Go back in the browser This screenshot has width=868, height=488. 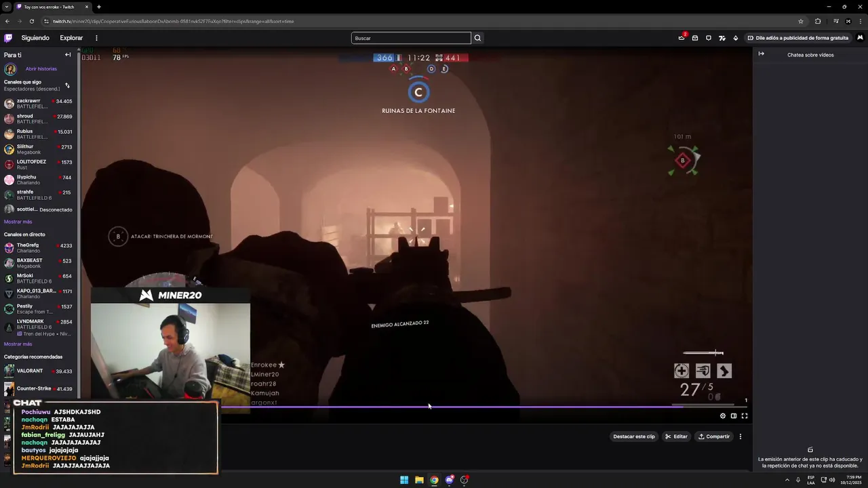pyautogui.click(x=7, y=21)
